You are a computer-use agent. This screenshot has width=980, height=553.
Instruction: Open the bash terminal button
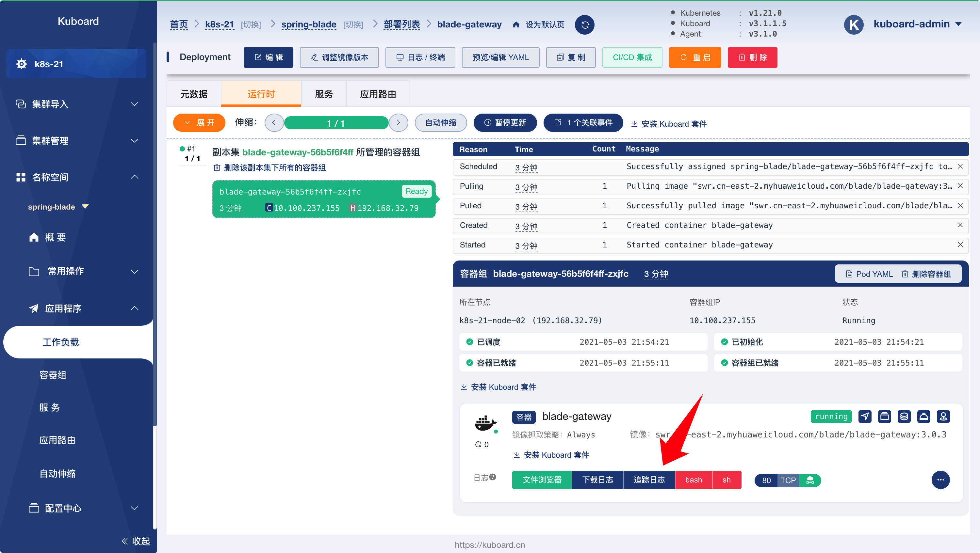pyautogui.click(x=694, y=480)
